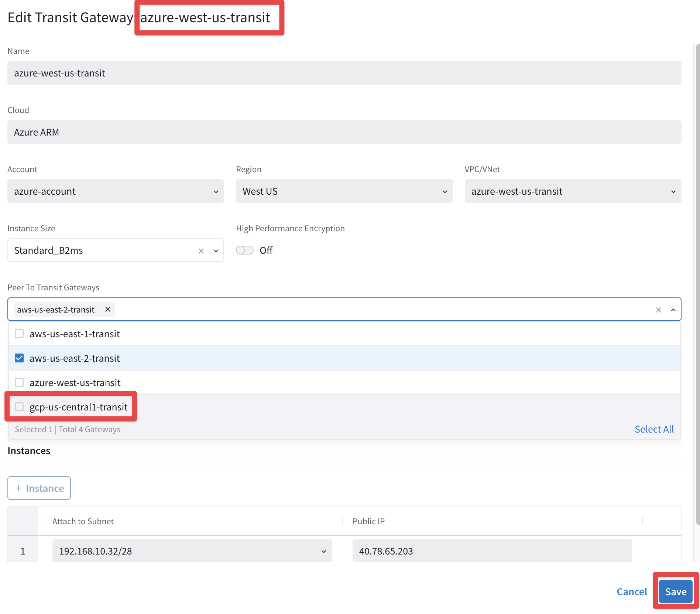
Task: Open the Account dropdown
Action: coord(116,191)
